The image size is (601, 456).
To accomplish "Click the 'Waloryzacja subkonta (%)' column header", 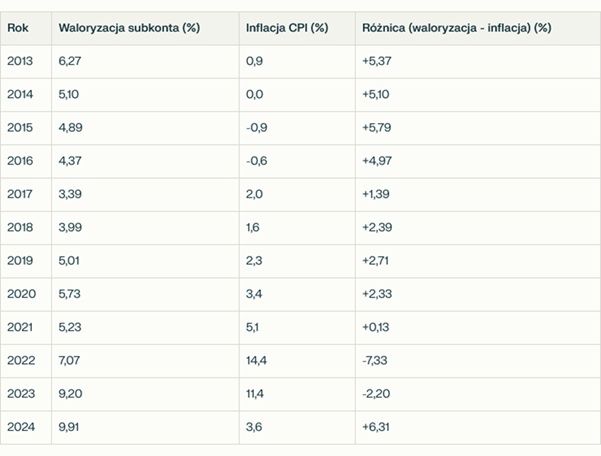I will [x=129, y=27].
